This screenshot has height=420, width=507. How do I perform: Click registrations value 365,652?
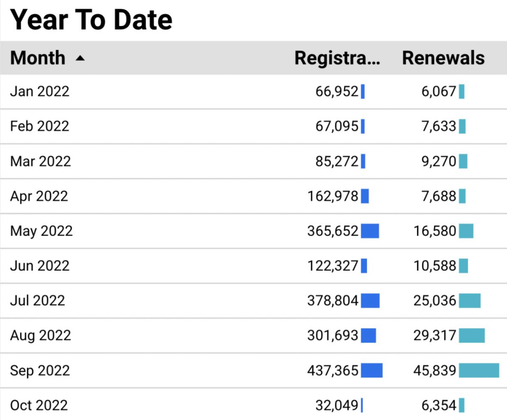click(x=333, y=231)
